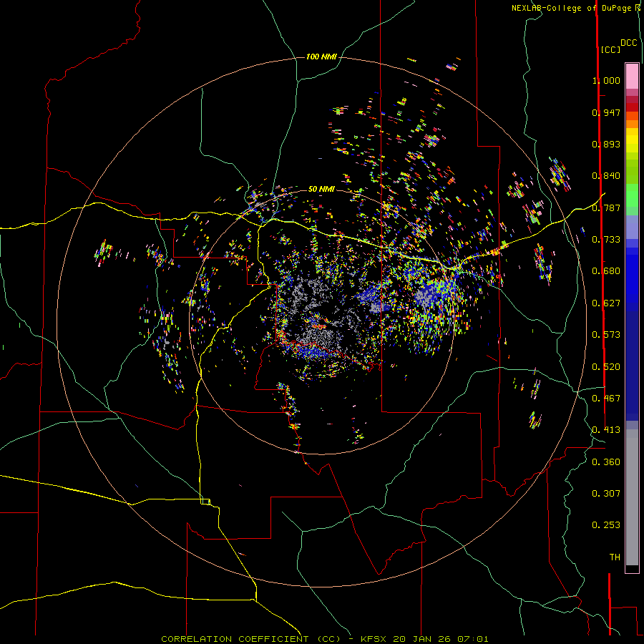644x644 pixels.
Task: Click the 0.307 scale value
Action: (x=606, y=494)
